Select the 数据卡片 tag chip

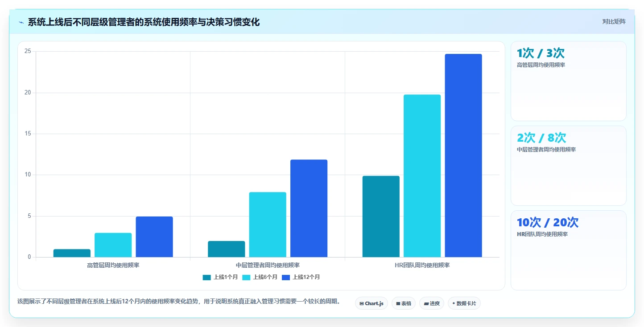coord(464,303)
